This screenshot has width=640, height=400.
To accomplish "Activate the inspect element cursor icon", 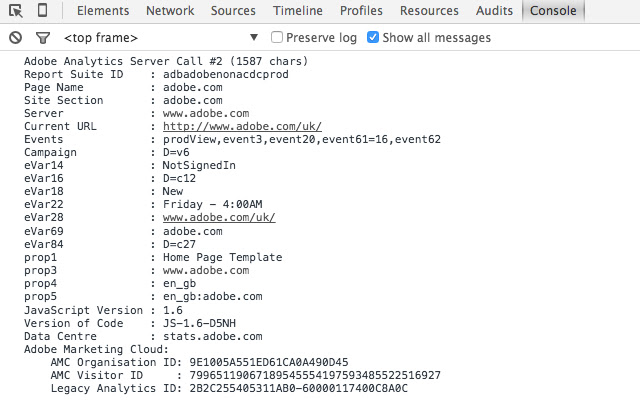I will pyautogui.click(x=16, y=11).
